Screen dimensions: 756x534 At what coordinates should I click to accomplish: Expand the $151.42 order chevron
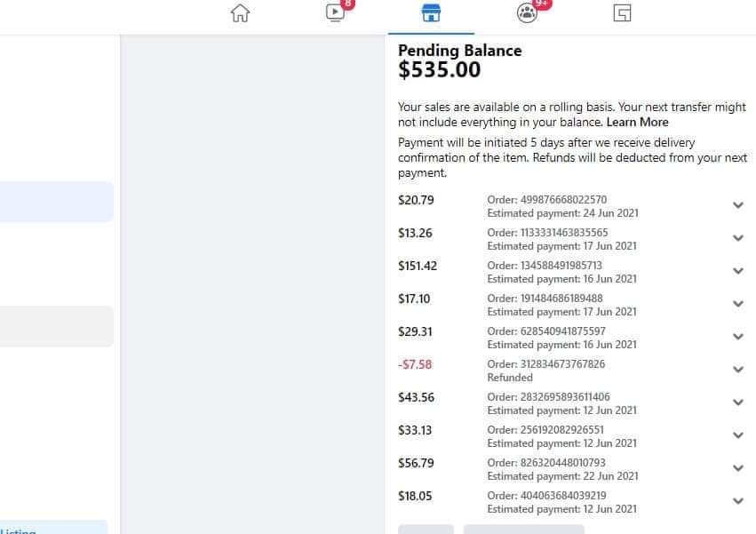[737, 271]
